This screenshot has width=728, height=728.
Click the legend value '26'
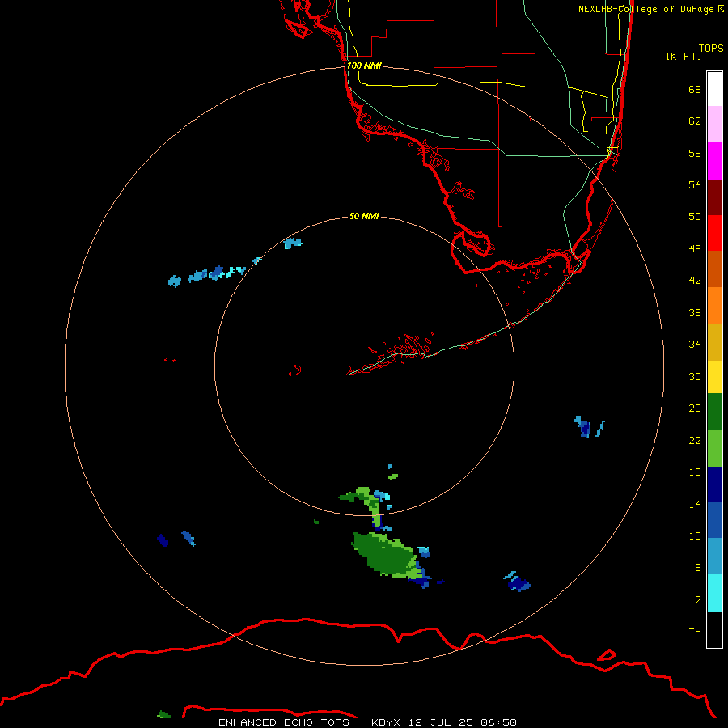pyautogui.click(x=695, y=408)
